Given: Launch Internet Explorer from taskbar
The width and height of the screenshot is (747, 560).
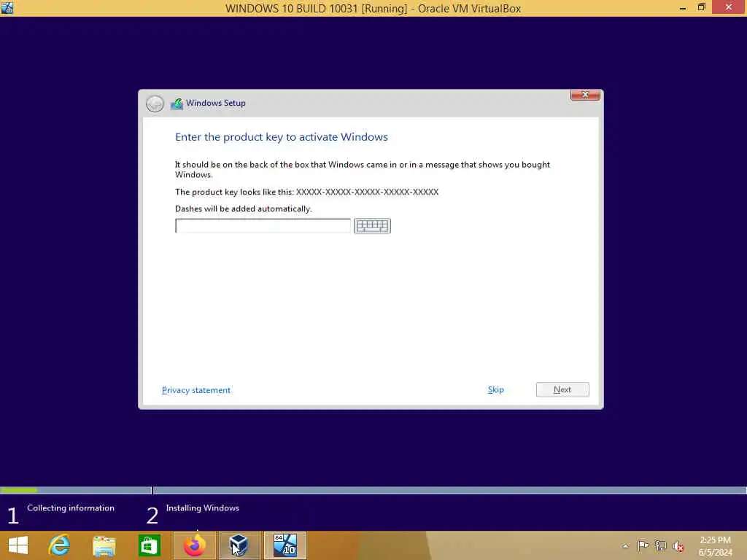Looking at the screenshot, I should [59, 545].
